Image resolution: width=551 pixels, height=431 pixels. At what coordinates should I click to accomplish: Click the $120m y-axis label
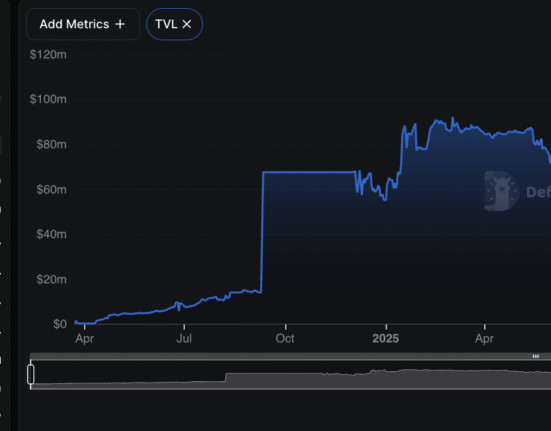tap(48, 54)
